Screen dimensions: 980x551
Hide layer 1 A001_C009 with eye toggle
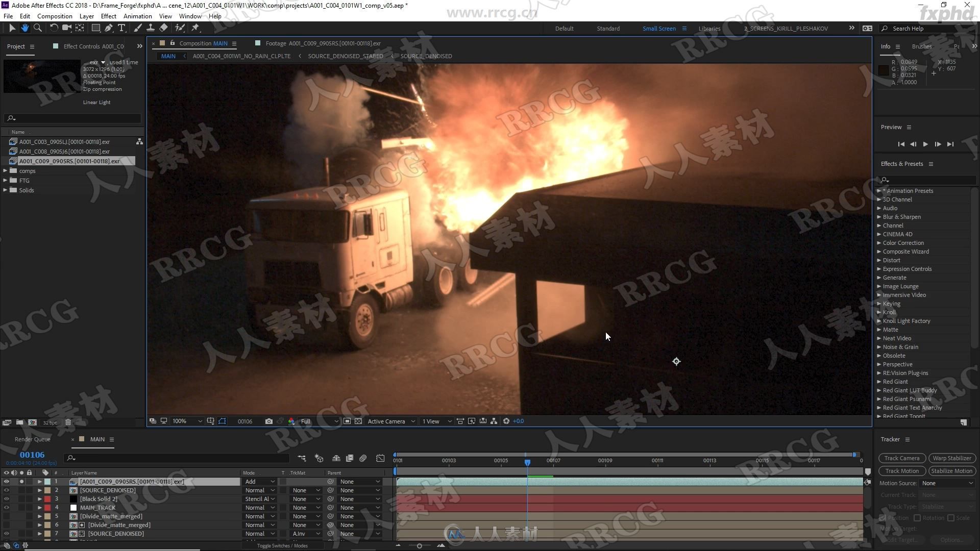(6, 482)
